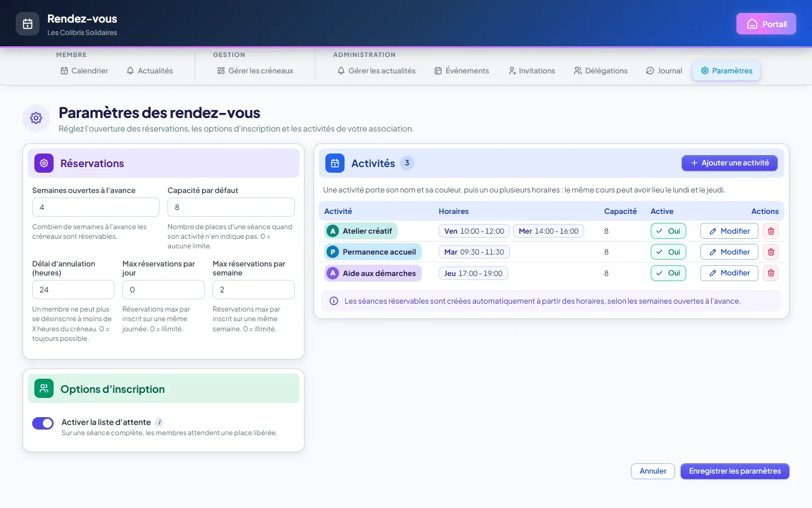Toggle Oui status for Aide aux démarches
The width and height of the screenshot is (812, 508).
668,273
